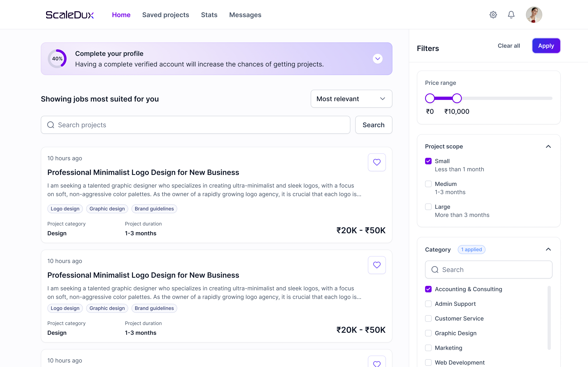Save second job using heart icon
Viewport: 588px width, 367px height.
click(377, 265)
